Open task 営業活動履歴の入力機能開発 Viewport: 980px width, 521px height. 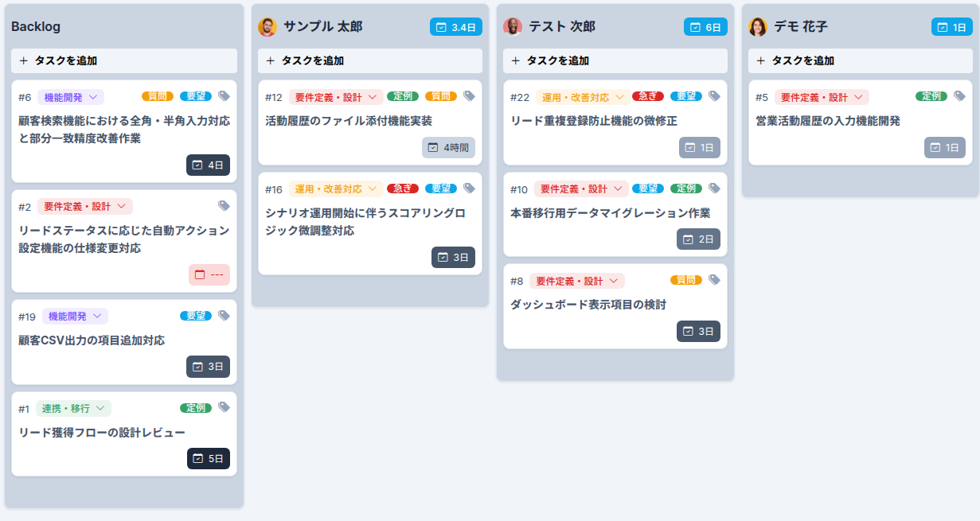[828, 121]
